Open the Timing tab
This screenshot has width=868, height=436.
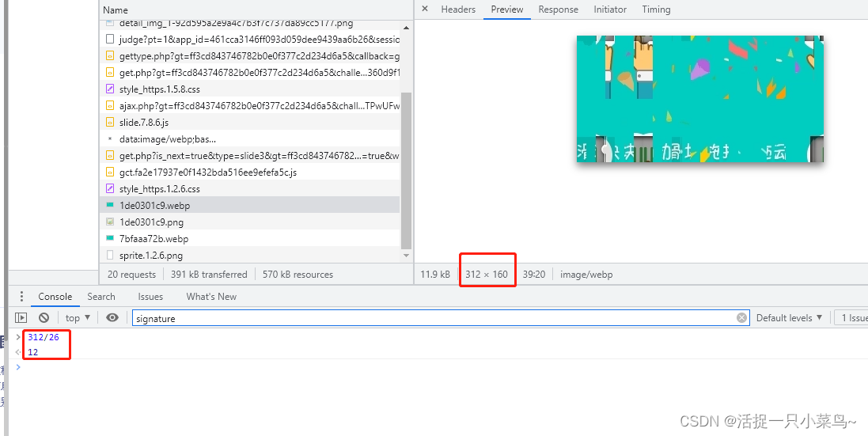[656, 9]
